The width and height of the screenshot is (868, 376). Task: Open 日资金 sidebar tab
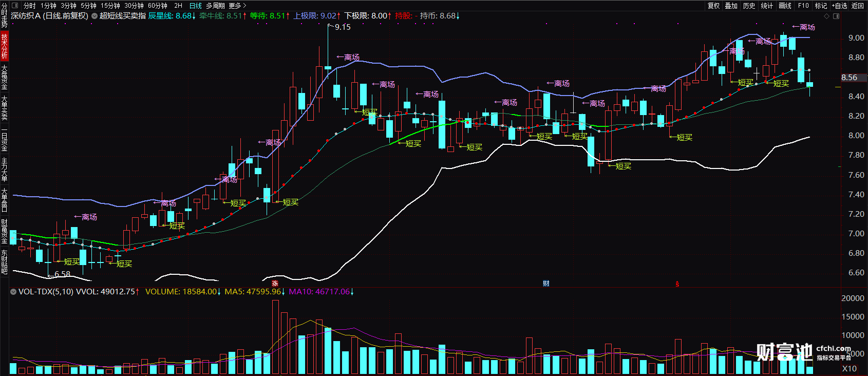(x=4, y=140)
